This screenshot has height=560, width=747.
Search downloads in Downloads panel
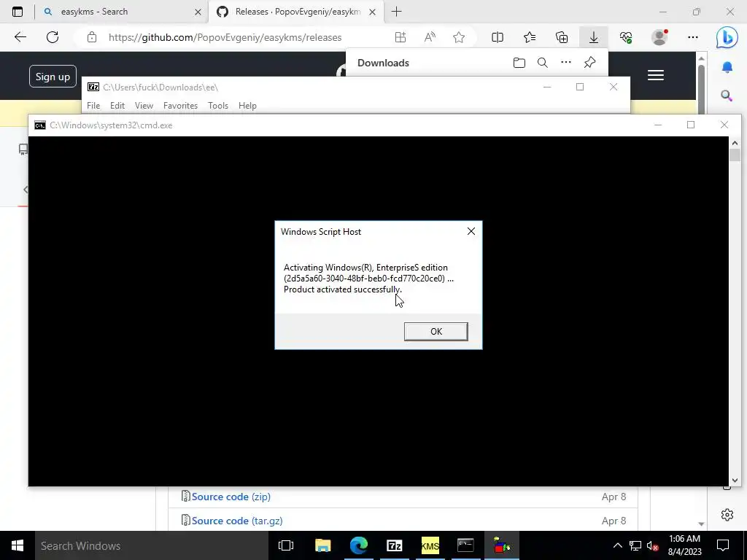543,63
